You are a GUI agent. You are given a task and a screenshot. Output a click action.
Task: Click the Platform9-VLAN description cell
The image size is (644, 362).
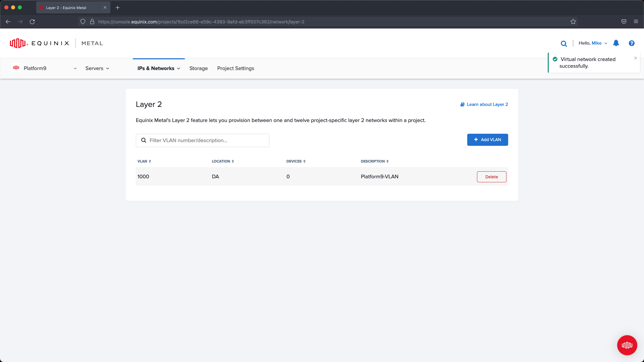379,177
